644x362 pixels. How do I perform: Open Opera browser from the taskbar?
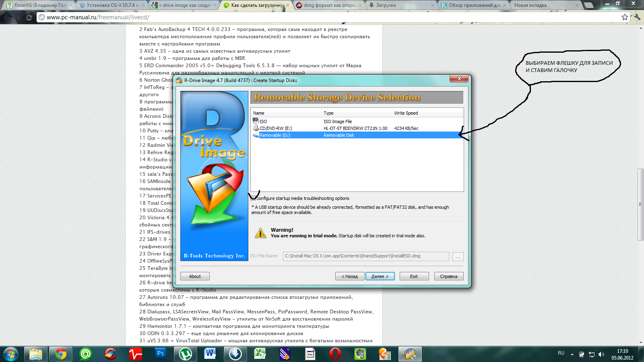click(335, 354)
